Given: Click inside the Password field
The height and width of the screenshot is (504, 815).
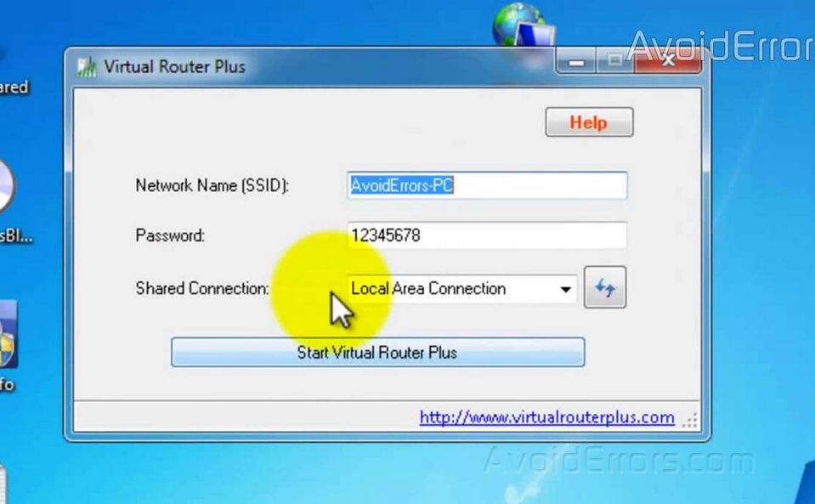Looking at the screenshot, I should 487,235.
